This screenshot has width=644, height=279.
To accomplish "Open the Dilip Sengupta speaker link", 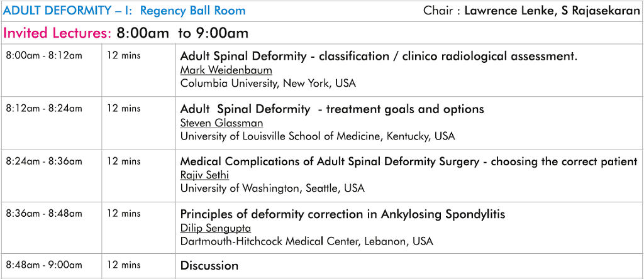I will pos(216,227).
